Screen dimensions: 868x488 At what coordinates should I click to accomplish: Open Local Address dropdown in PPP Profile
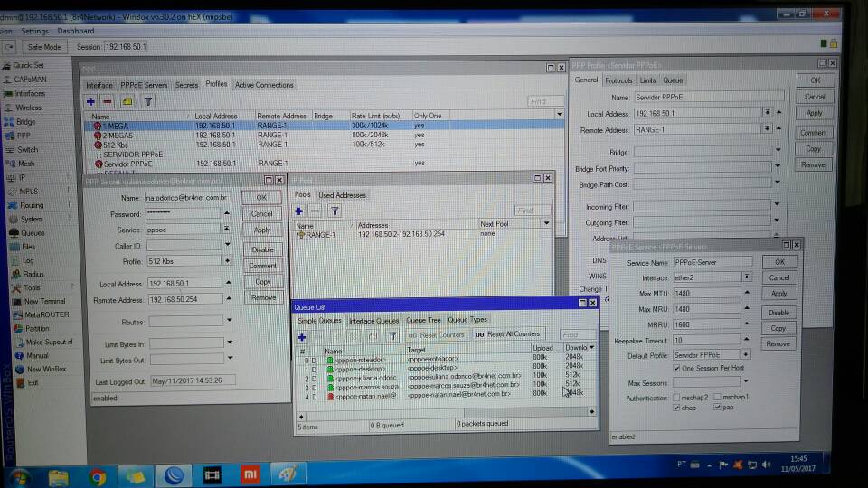click(x=767, y=113)
